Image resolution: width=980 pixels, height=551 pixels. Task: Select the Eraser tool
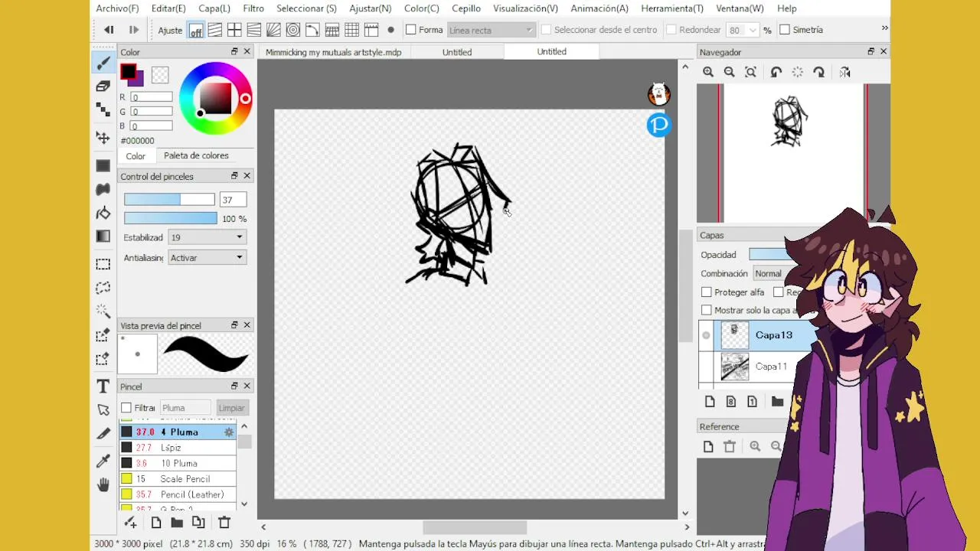[x=103, y=86]
